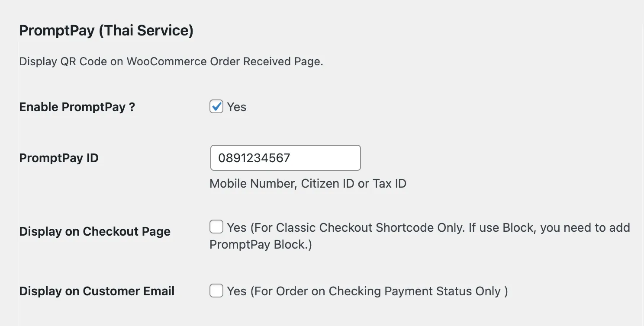Image resolution: width=644 pixels, height=326 pixels.
Task: Click the Display on Customer Email label
Action: point(97,291)
